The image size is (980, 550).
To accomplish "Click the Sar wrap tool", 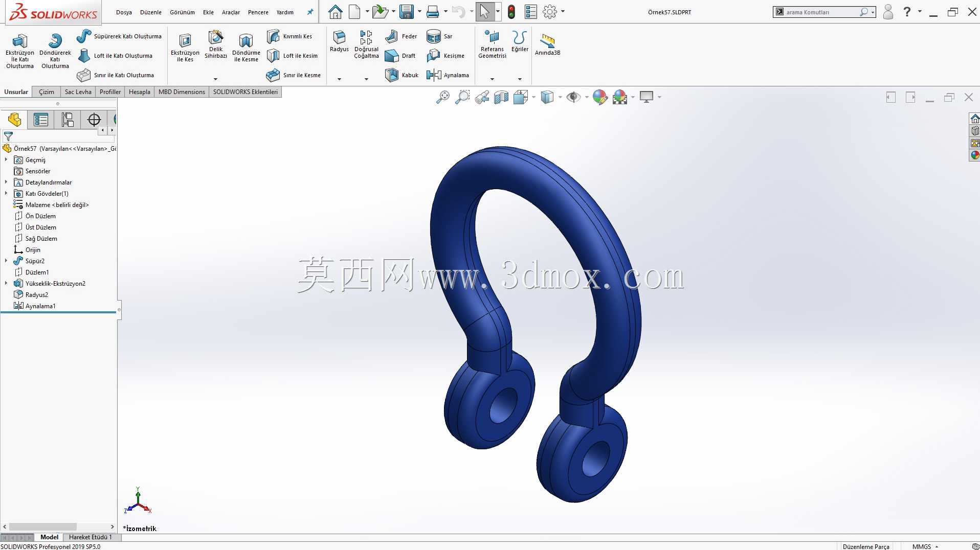I will 439,36.
